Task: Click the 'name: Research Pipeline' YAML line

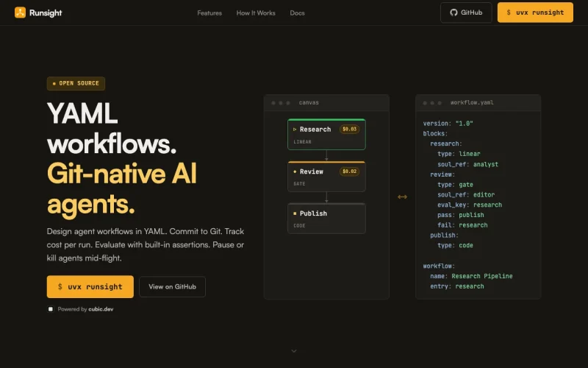Action: [x=471, y=277]
